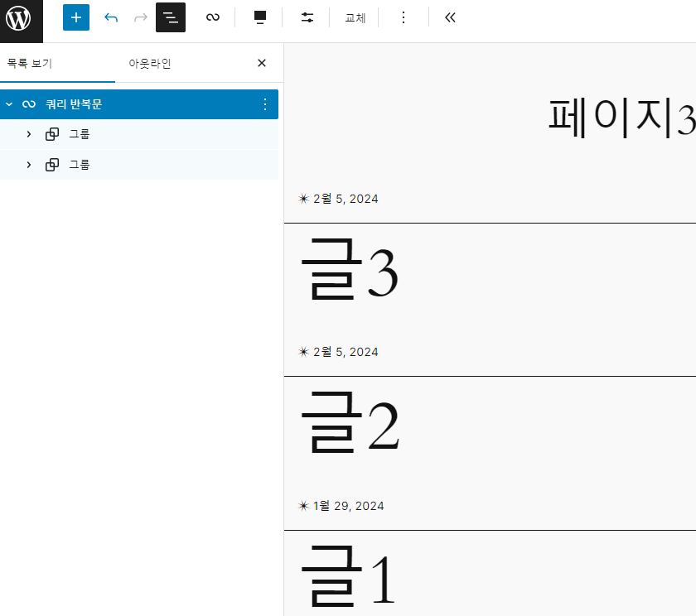Close the list view panel
Viewport: 696px width, 616px height.
pos(262,63)
